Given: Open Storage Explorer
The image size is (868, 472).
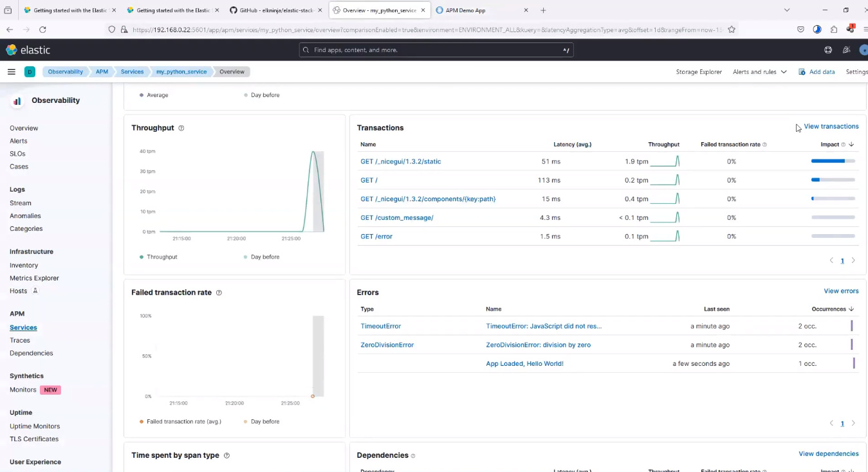Looking at the screenshot, I should pyautogui.click(x=699, y=72).
